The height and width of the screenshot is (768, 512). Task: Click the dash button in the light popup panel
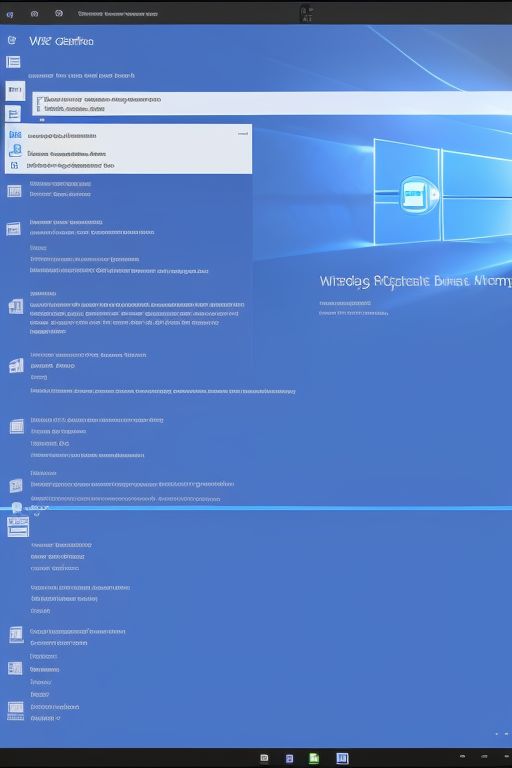[243, 134]
